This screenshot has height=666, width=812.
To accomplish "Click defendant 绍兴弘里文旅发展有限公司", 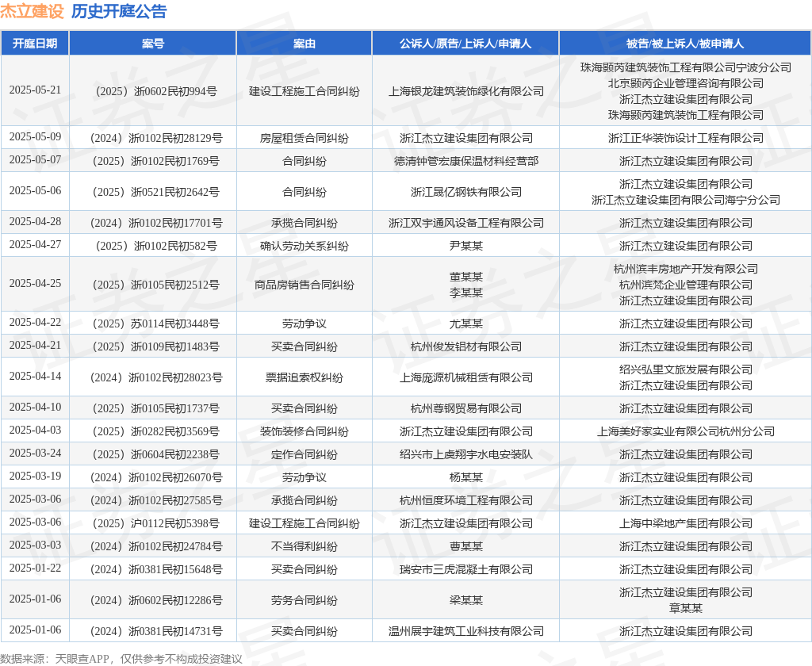I will pos(685,369).
